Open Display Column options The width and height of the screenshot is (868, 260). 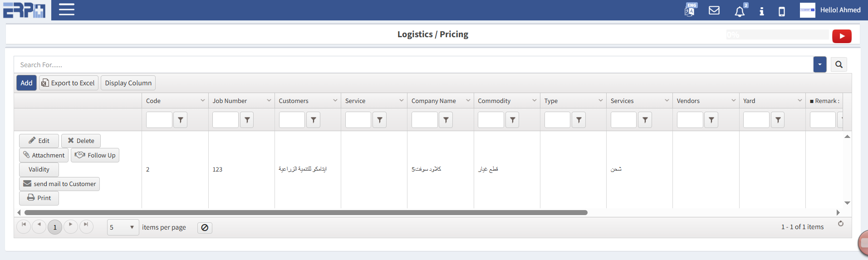point(128,83)
